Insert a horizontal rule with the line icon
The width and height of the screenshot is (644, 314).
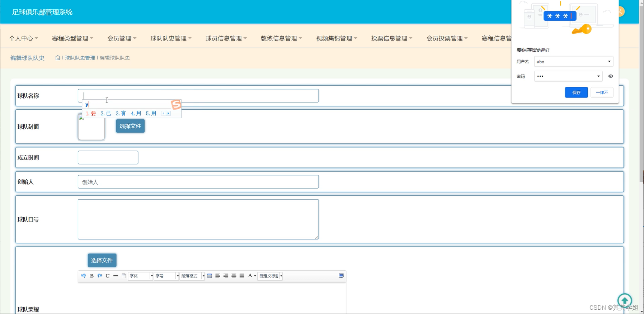(x=116, y=276)
